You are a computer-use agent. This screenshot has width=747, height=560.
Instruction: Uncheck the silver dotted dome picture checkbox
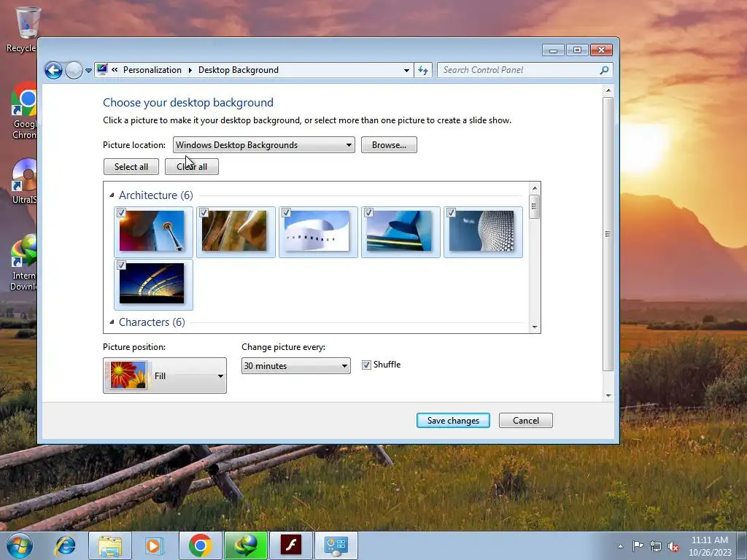(x=451, y=212)
